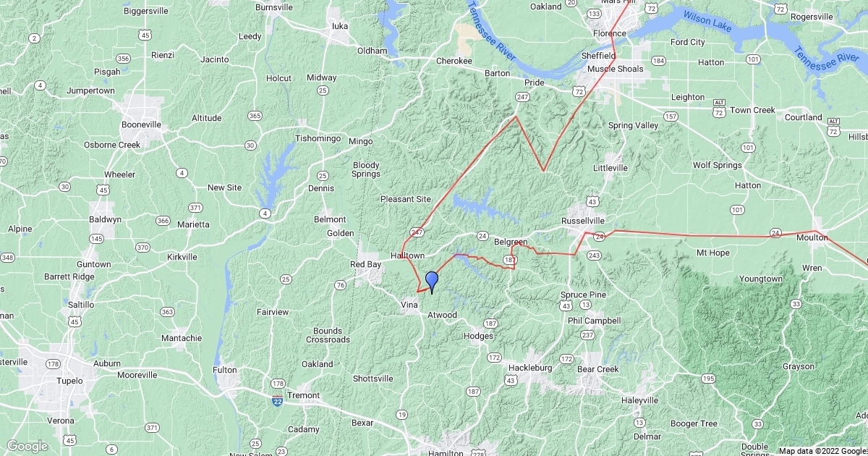Click route 157 shield near Leighton
Viewport: 868px width, 456px height.
(x=671, y=116)
